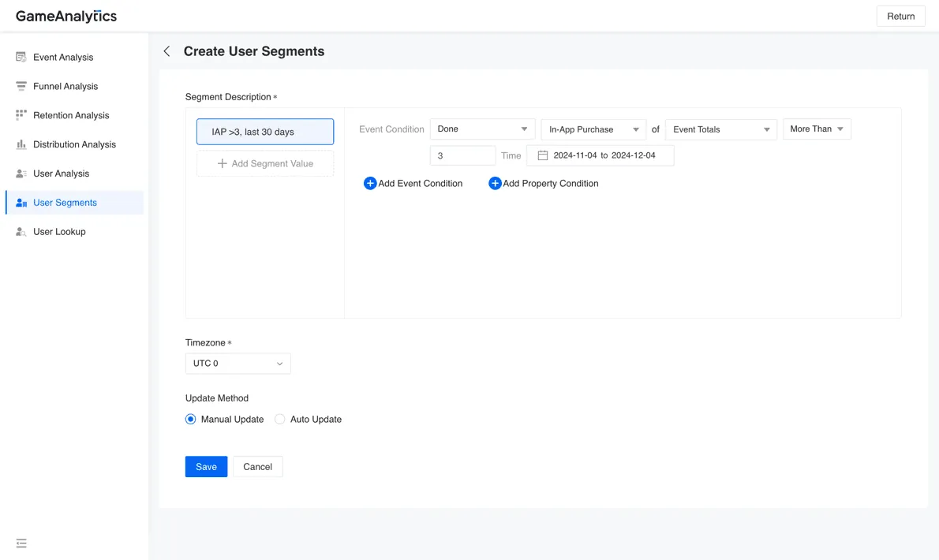This screenshot has height=560, width=939.
Task: Click Add Property Condition link
Action: [543, 183]
